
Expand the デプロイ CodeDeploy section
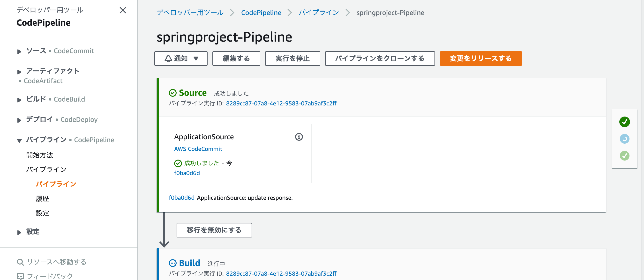[x=19, y=120]
